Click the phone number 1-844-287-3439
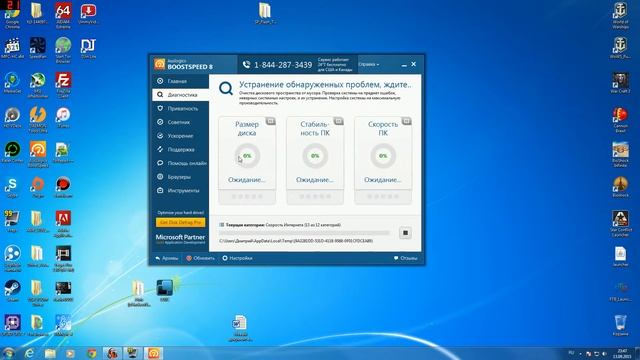This screenshot has height=360, width=640. pyautogui.click(x=283, y=65)
